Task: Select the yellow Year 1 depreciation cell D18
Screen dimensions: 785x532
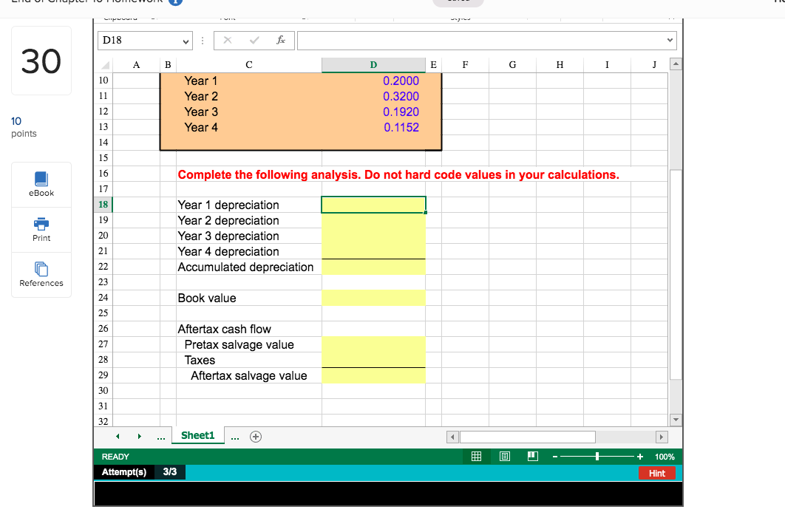Action: point(373,204)
